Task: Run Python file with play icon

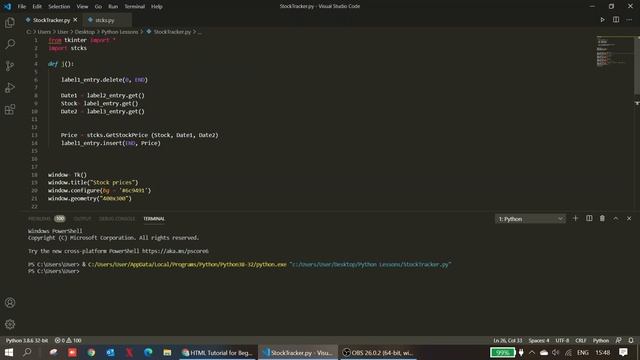Action: tap(602, 20)
